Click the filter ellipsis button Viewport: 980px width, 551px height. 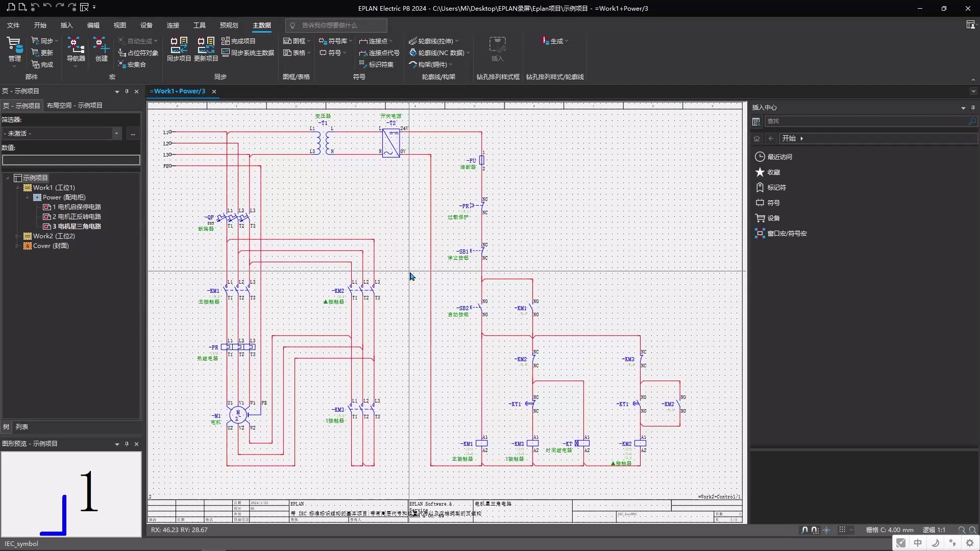pyautogui.click(x=133, y=134)
